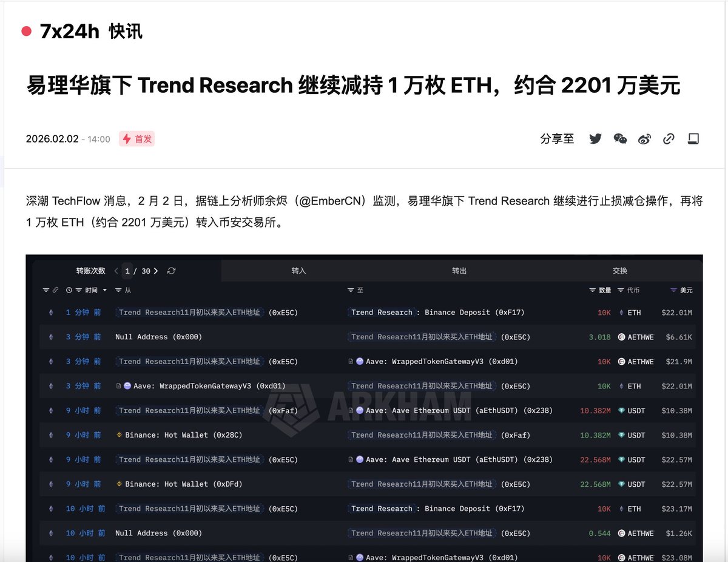Click the publish date 2026.02.02
The height and width of the screenshot is (562, 728).
pos(52,139)
